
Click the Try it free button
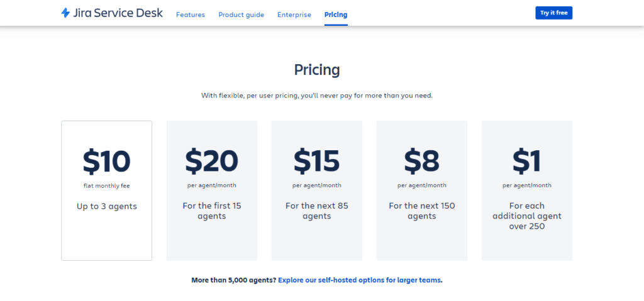[553, 13]
